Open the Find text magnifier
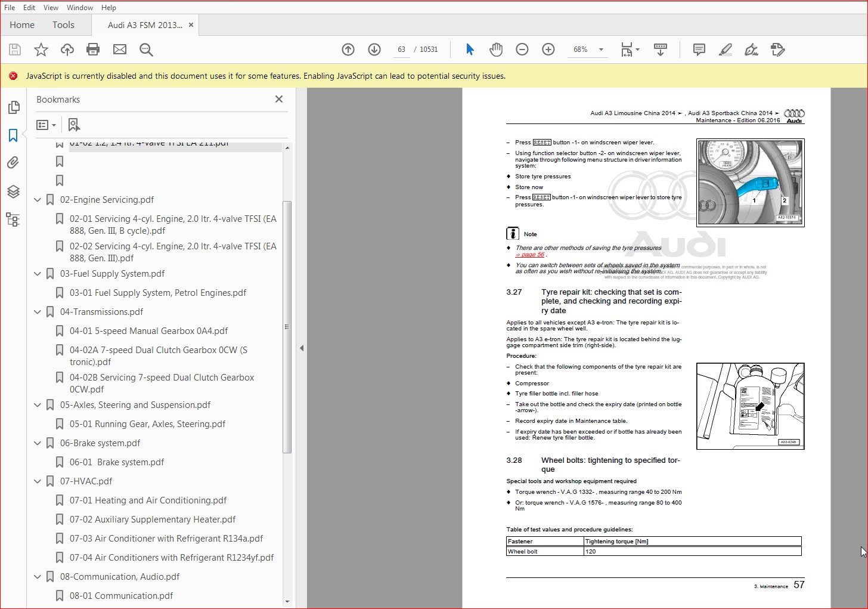The width and height of the screenshot is (868, 609). pos(146,50)
